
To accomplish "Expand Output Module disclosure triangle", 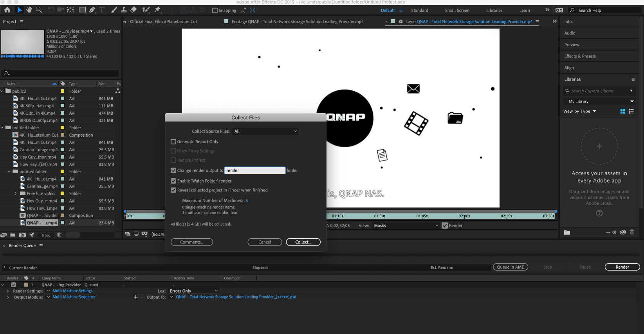I will [8, 297].
